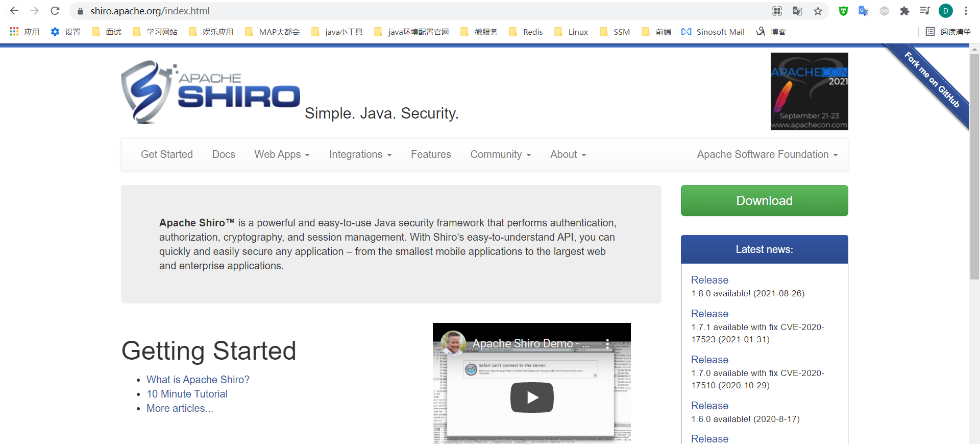This screenshot has height=444, width=980.
Task: Click the gray circular extension icon
Action: point(884,11)
